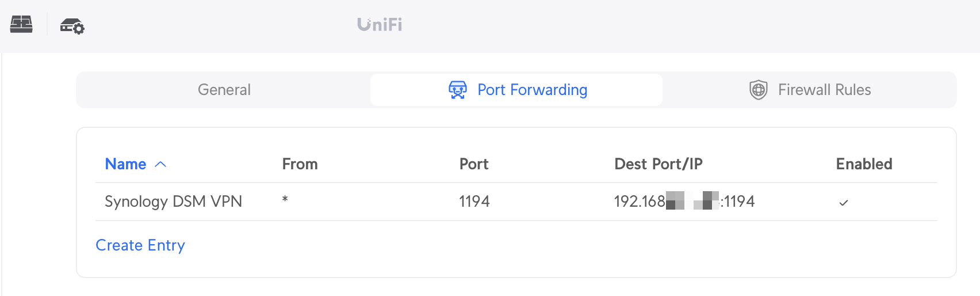This screenshot has height=296, width=980.
Task: Select the Synology DSM VPN entry name
Action: point(173,202)
